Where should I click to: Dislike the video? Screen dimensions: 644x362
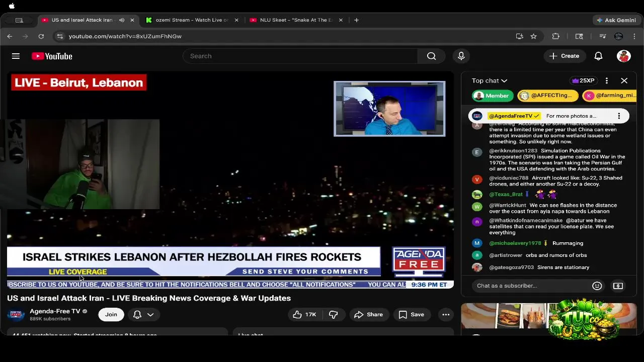pos(333,315)
